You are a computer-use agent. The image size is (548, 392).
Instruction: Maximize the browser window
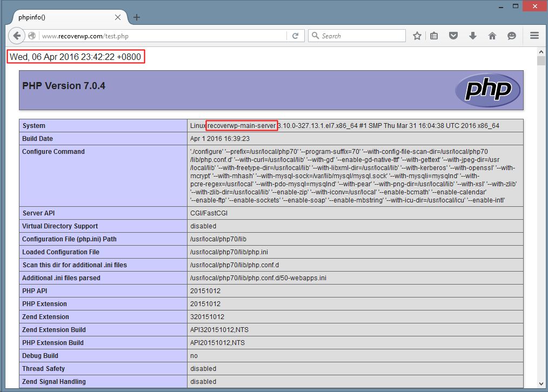point(516,6)
